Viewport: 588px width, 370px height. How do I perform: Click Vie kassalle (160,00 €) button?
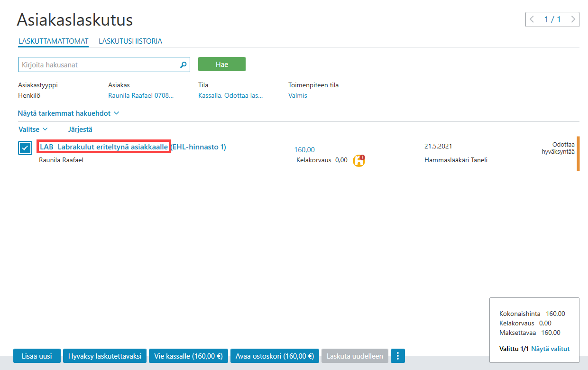click(189, 356)
